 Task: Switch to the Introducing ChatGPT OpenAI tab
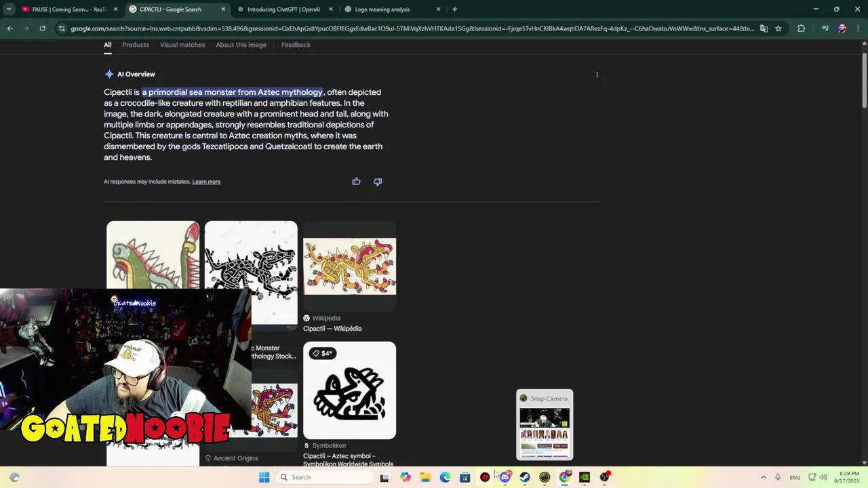tap(285, 9)
